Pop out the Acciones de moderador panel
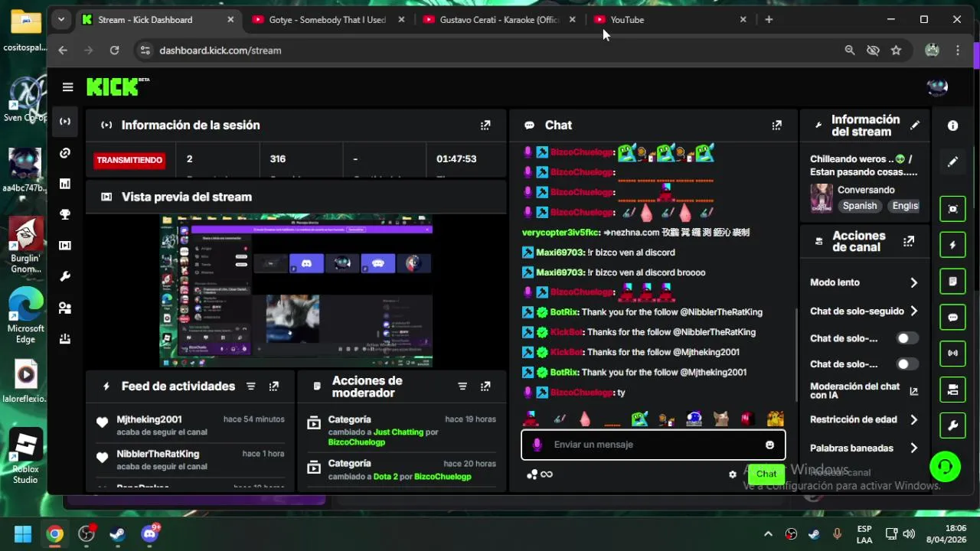Screen dimensions: 980x551 485,386
